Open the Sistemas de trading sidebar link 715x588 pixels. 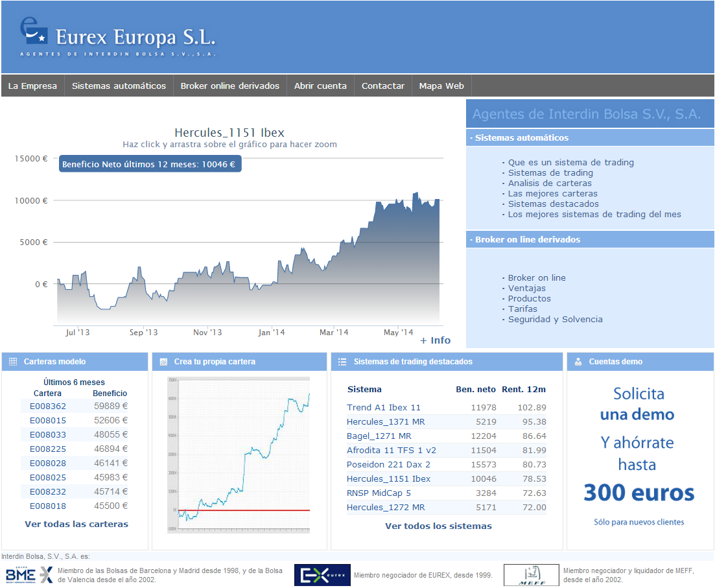(x=550, y=173)
